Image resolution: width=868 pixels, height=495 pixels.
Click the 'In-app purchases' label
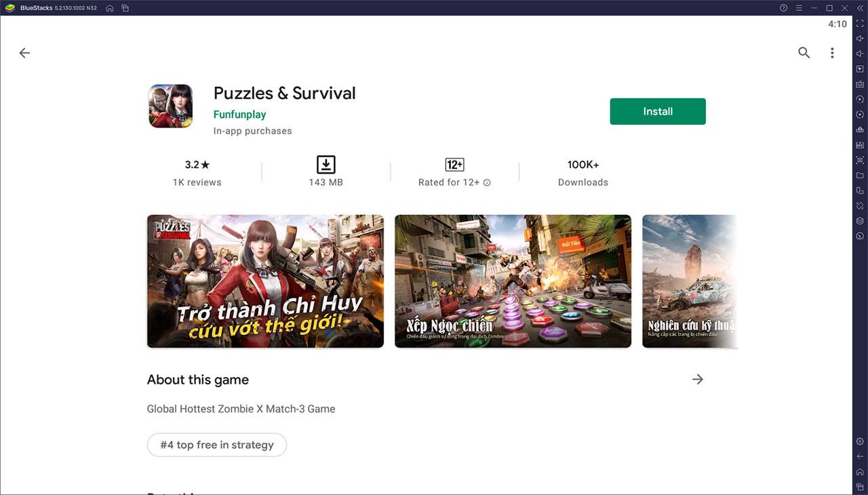(x=252, y=131)
